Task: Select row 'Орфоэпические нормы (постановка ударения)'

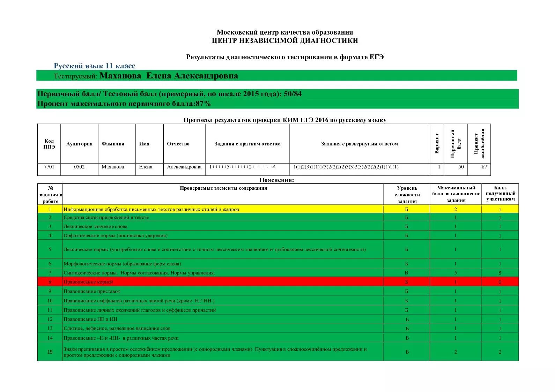Action: [x=278, y=235]
